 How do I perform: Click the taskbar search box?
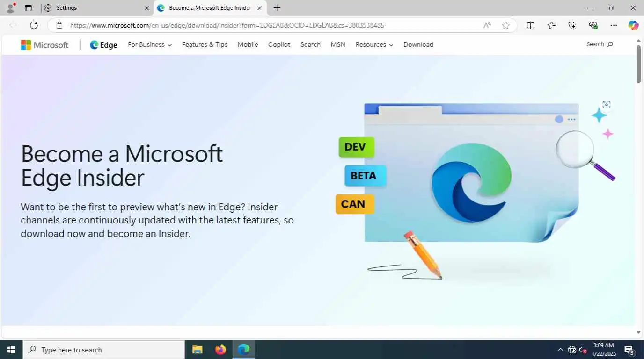click(x=104, y=350)
